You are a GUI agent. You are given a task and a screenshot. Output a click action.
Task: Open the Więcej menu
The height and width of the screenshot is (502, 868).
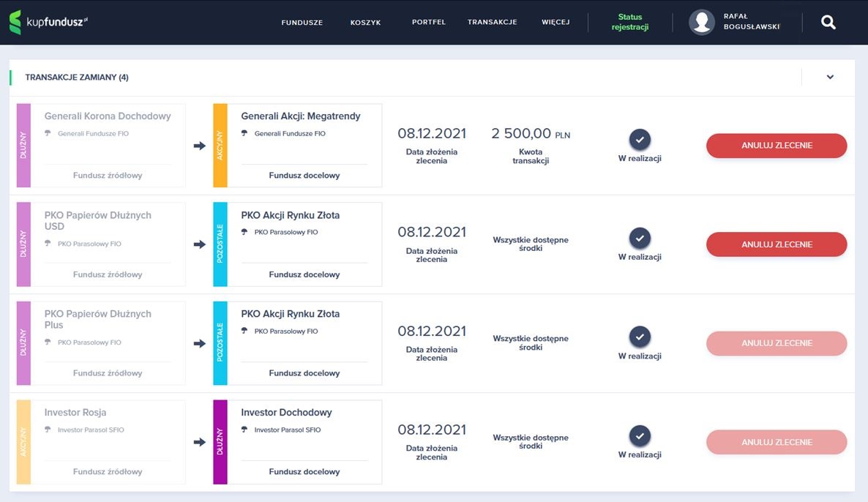555,22
